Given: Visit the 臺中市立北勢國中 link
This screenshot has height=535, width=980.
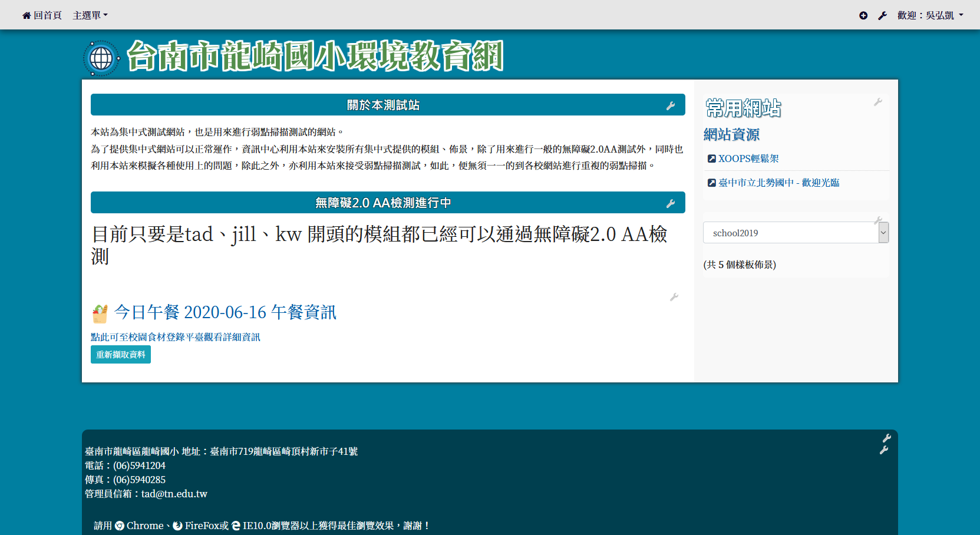Looking at the screenshot, I should (x=778, y=183).
